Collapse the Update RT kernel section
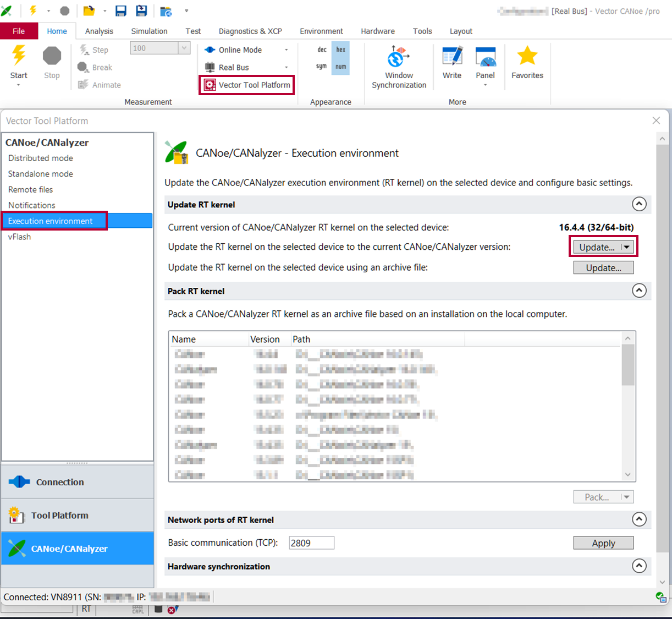 click(x=639, y=204)
